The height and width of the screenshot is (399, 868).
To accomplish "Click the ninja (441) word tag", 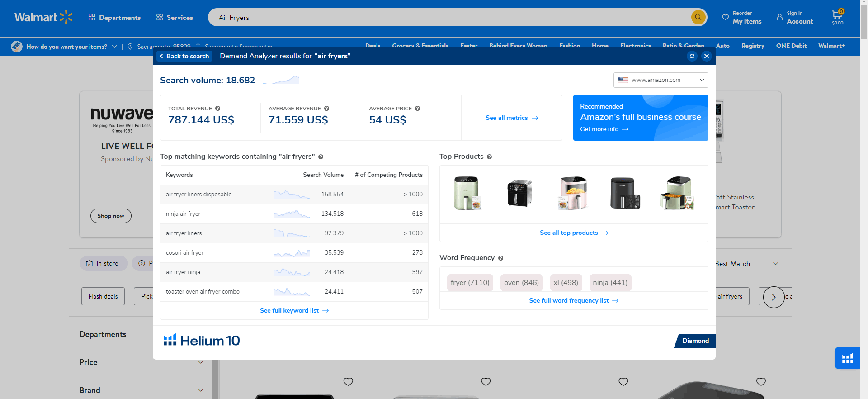I will coord(610,283).
